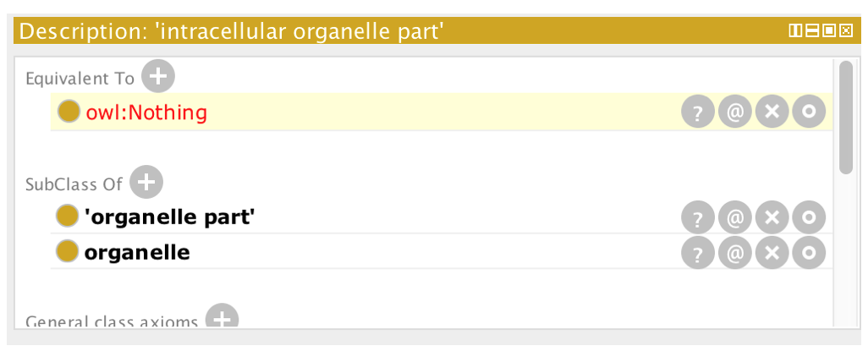Select the 'organelle part' class link
The image size is (868, 357).
click(x=169, y=217)
